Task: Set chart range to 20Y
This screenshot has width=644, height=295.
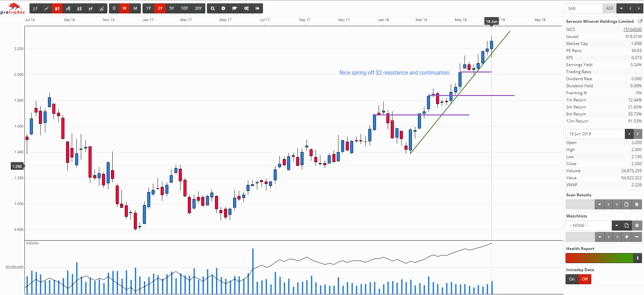Action: pyautogui.click(x=198, y=8)
